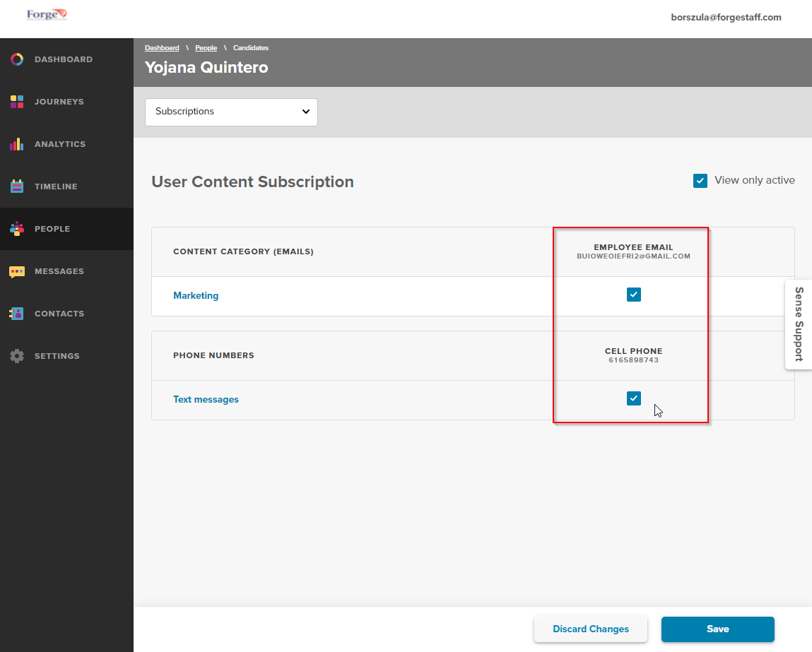Open the Text messages link
812x652 pixels.
pyautogui.click(x=206, y=400)
